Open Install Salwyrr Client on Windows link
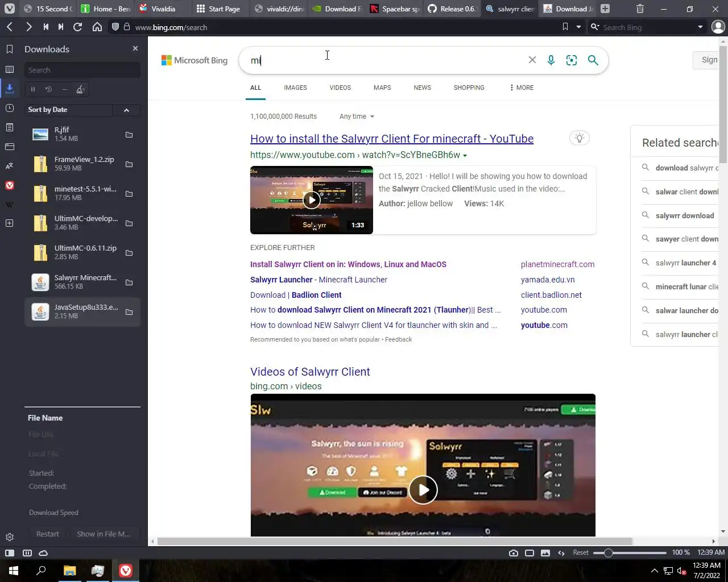The width and height of the screenshot is (728, 582). pyautogui.click(x=348, y=264)
